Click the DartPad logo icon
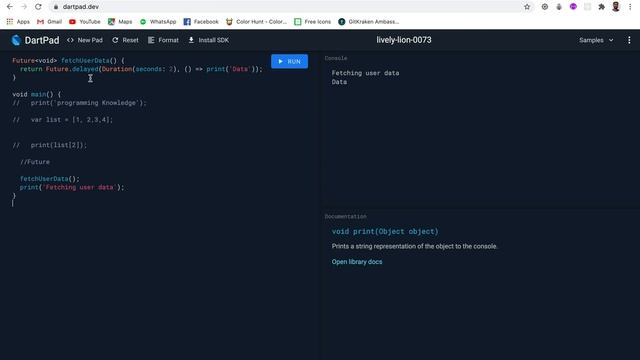 (x=16, y=40)
